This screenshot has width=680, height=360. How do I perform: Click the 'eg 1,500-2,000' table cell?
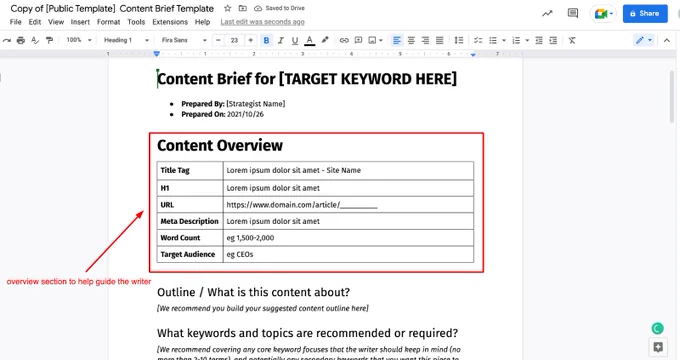(348, 238)
